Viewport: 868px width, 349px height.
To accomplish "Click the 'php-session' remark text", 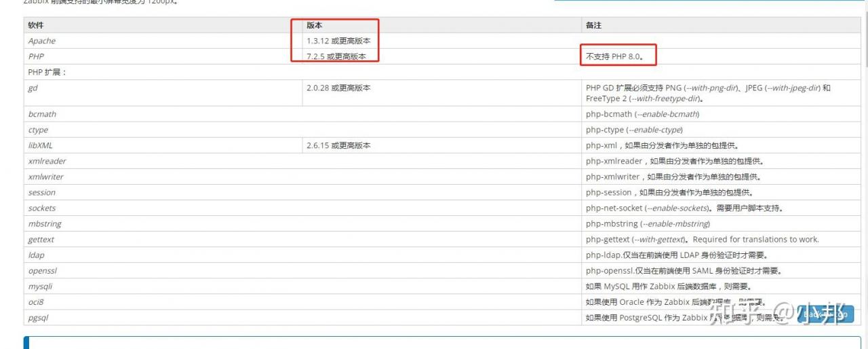I will pyautogui.click(x=669, y=192).
